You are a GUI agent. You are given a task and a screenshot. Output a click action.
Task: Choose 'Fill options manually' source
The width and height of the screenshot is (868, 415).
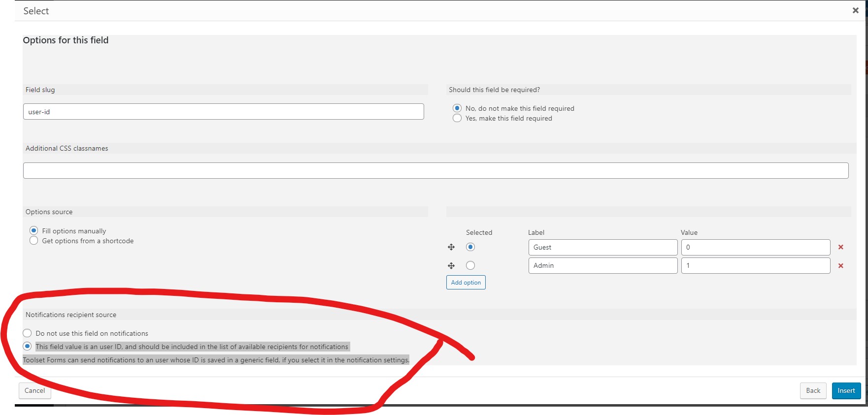click(34, 230)
